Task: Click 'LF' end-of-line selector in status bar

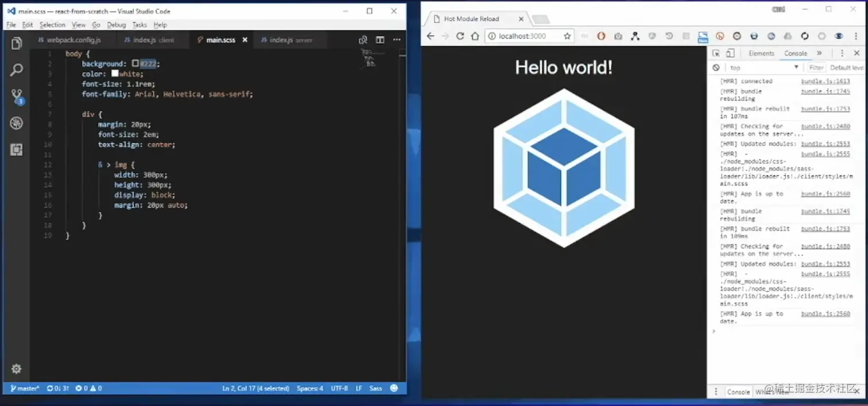Action: coord(359,388)
